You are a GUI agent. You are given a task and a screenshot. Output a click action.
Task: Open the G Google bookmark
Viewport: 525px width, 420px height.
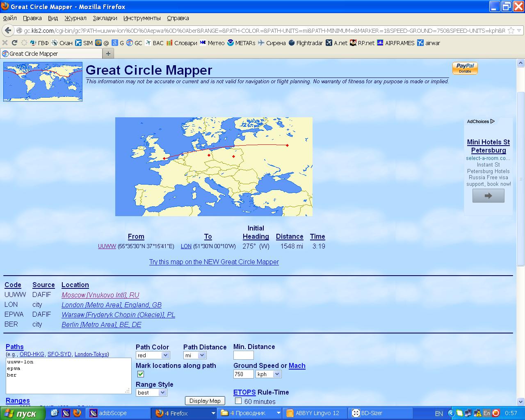pyautogui.click(x=118, y=43)
